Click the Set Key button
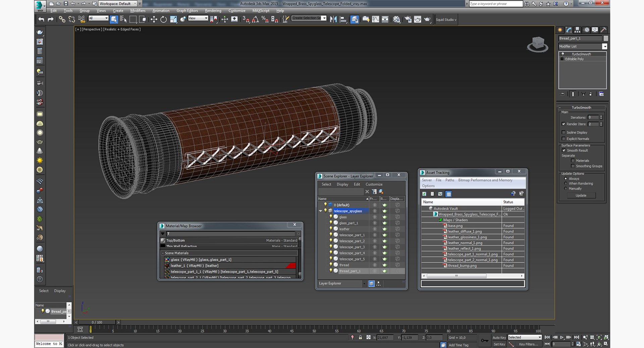Viewport: 644px width, 348px height. coord(499,344)
